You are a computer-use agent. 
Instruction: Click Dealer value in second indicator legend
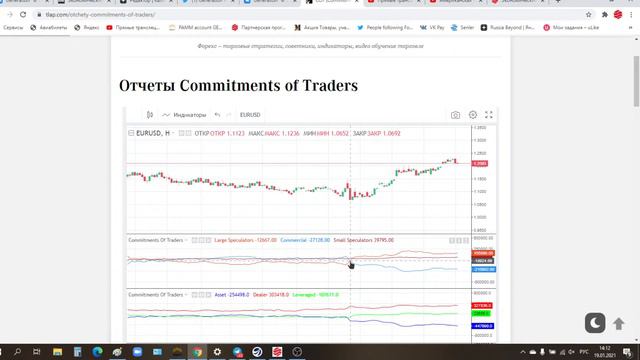tap(271, 295)
